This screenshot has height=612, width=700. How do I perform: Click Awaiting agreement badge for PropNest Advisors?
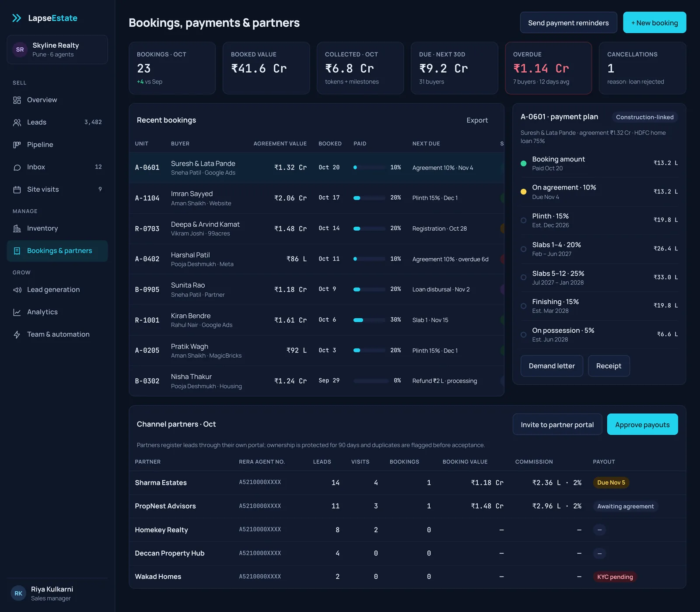click(x=625, y=506)
